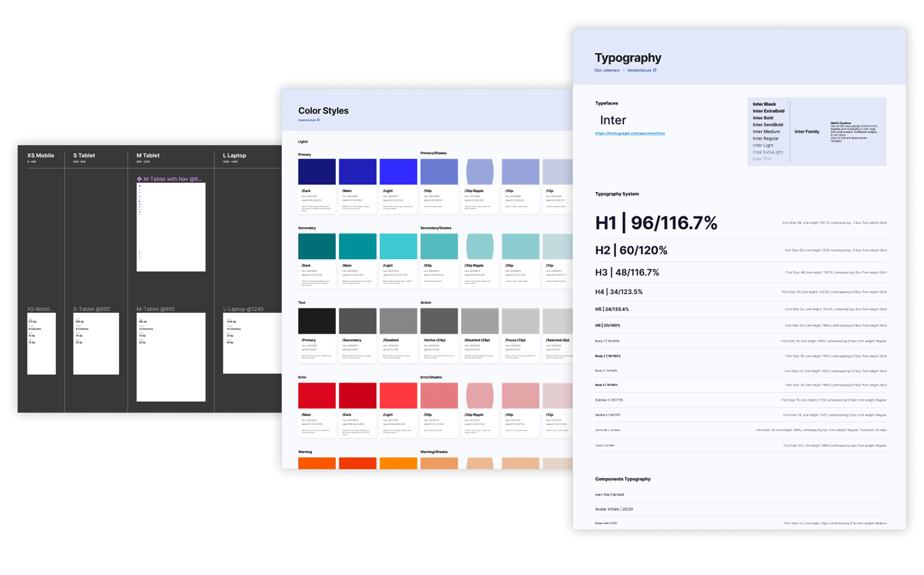Choose the Text /Primary black swatch
Screen dimensions: 924x575
317,321
